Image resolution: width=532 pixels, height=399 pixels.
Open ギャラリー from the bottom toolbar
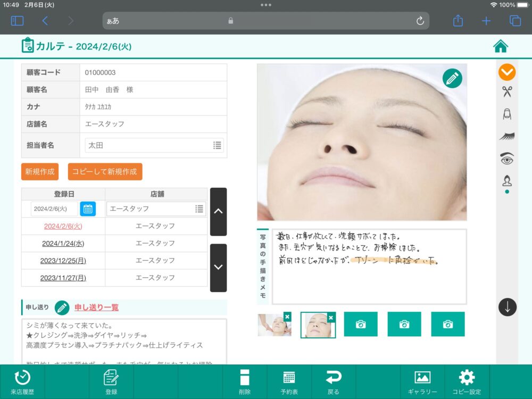[x=422, y=382]
